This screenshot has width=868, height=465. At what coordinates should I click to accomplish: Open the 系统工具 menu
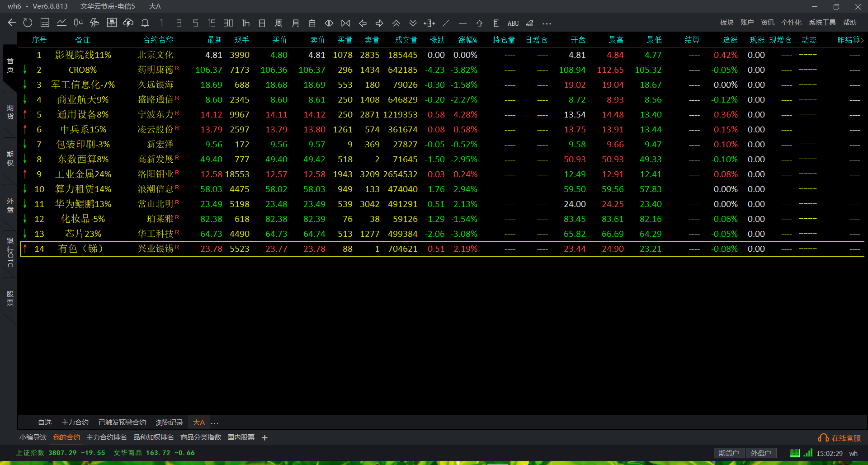822,23
